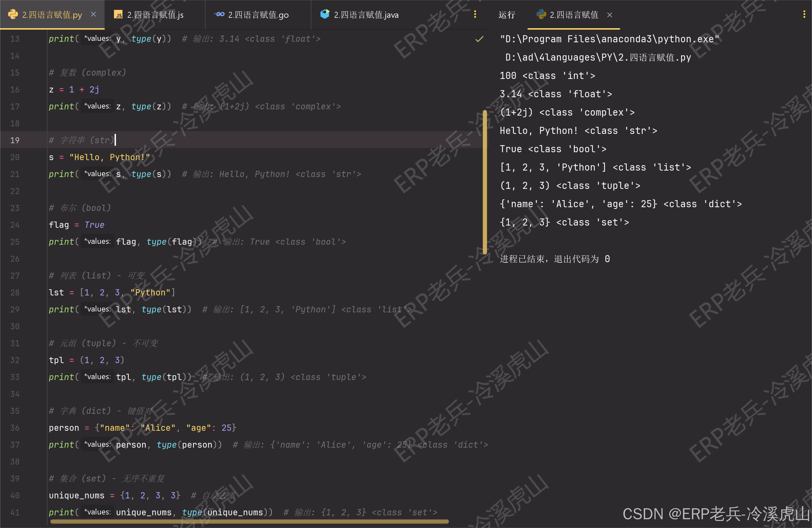
Task: Click the editor vertical scrollbar thumb
Action: pyautogui.click(x=485, y=182)
